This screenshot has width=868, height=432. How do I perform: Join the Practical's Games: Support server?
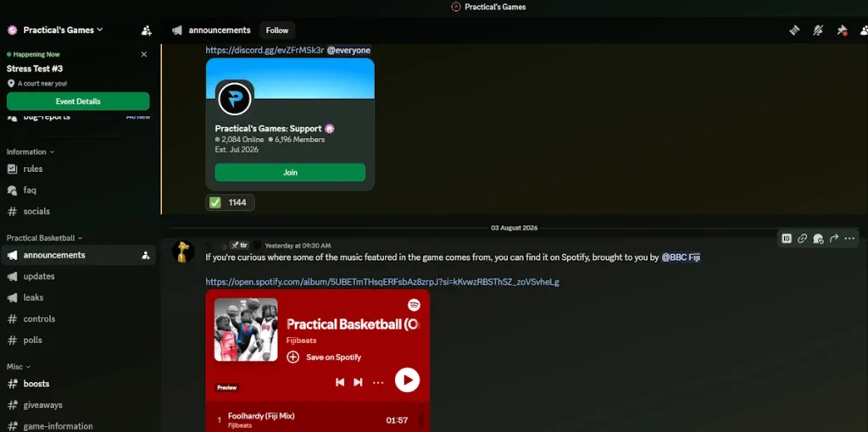[x=290, y=172]
